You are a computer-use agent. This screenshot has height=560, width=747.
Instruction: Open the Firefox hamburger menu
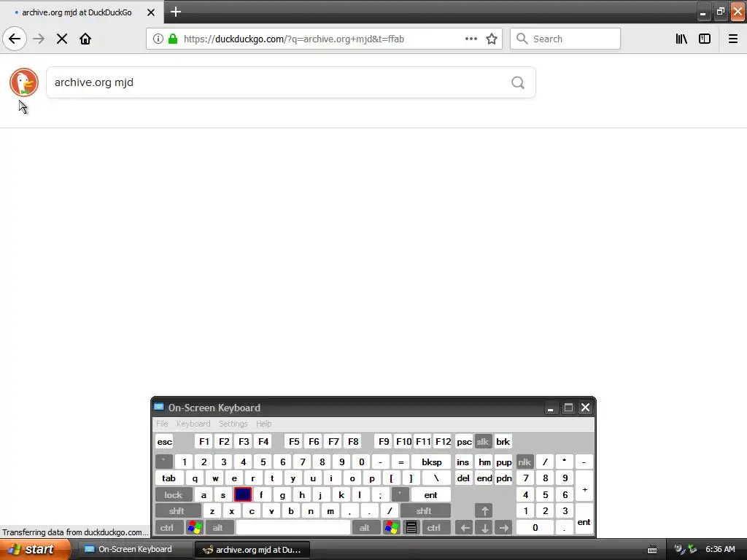[733, 39]
